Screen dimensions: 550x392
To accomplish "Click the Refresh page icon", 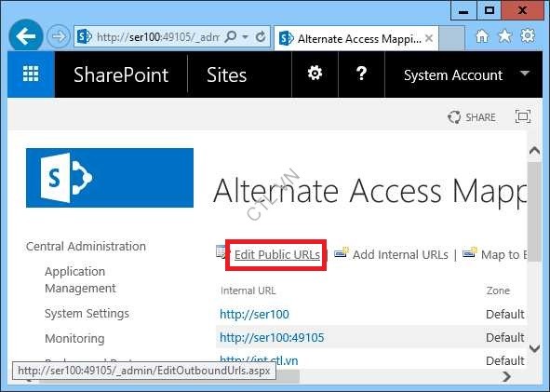I will click(261, 36).
